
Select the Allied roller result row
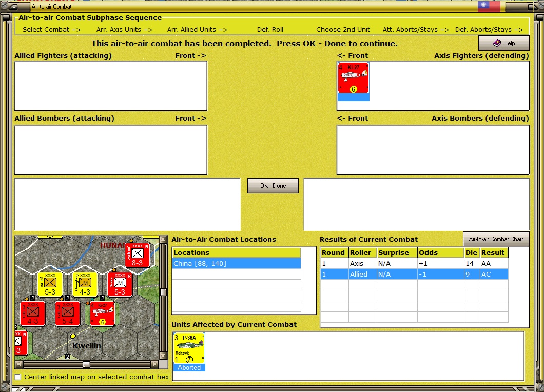(x=415, y=274)
